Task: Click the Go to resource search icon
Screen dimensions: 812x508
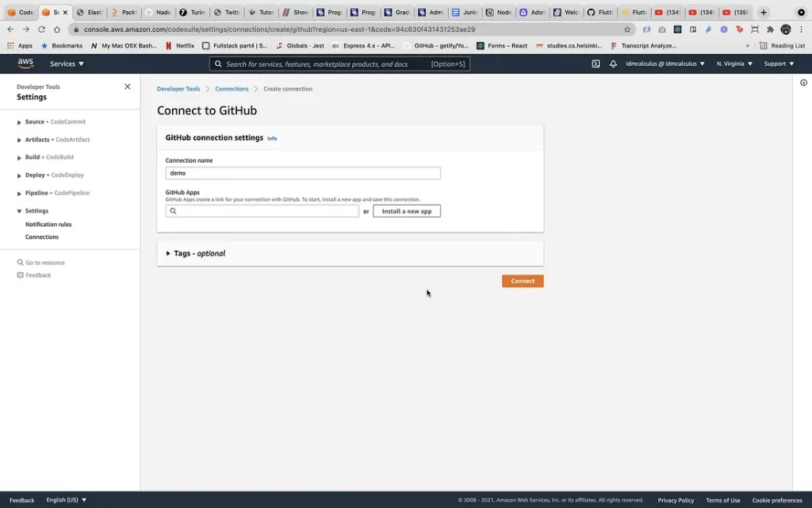Action: (21, 263)
